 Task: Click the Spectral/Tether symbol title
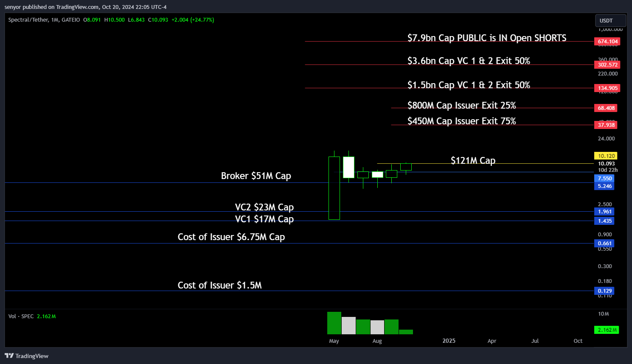[44, 20]
